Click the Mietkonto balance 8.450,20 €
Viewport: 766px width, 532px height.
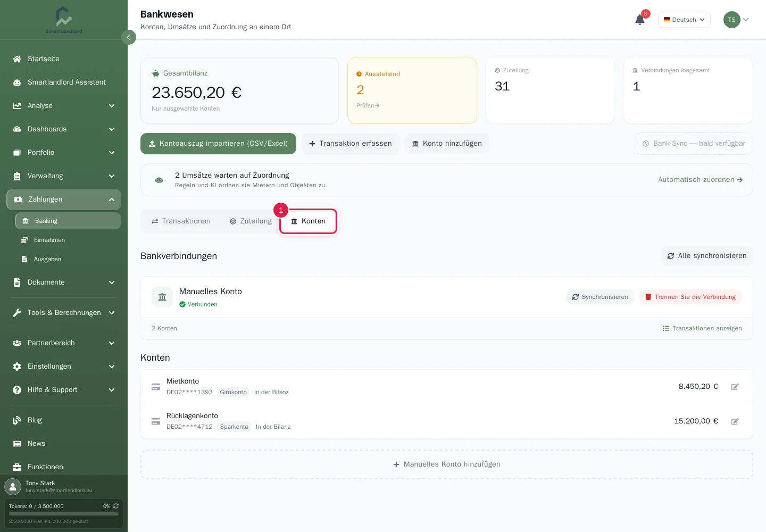698,387
